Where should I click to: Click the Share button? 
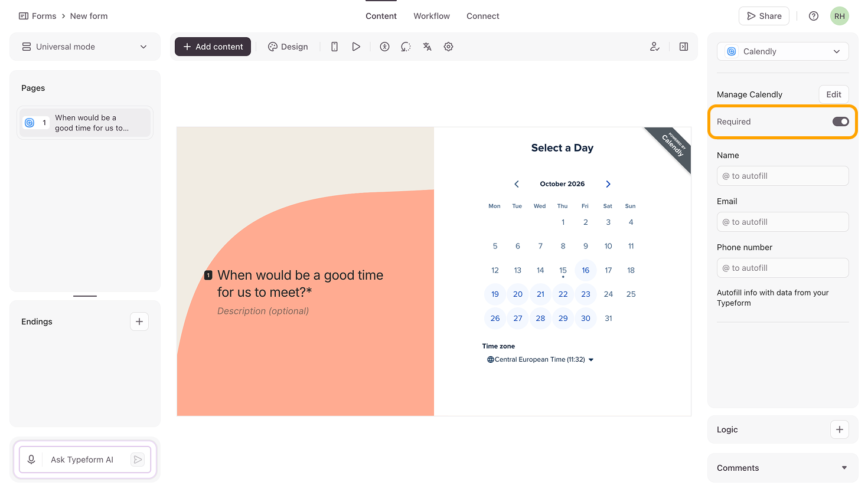click(x=765, y=16)
